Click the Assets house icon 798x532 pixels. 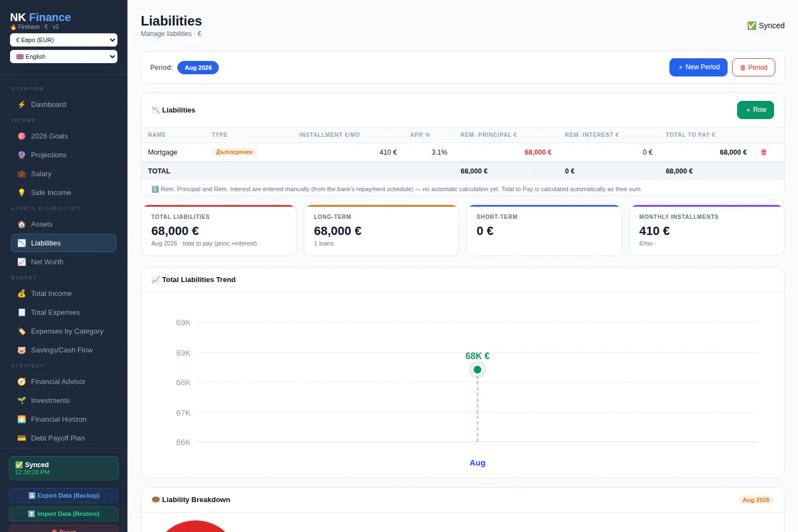[22, 224]
